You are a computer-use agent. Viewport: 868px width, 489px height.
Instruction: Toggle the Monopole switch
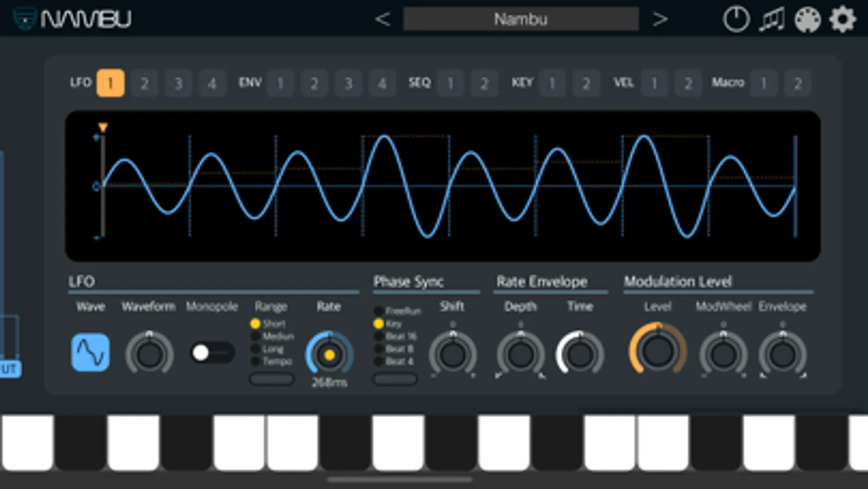pos(212,353)
